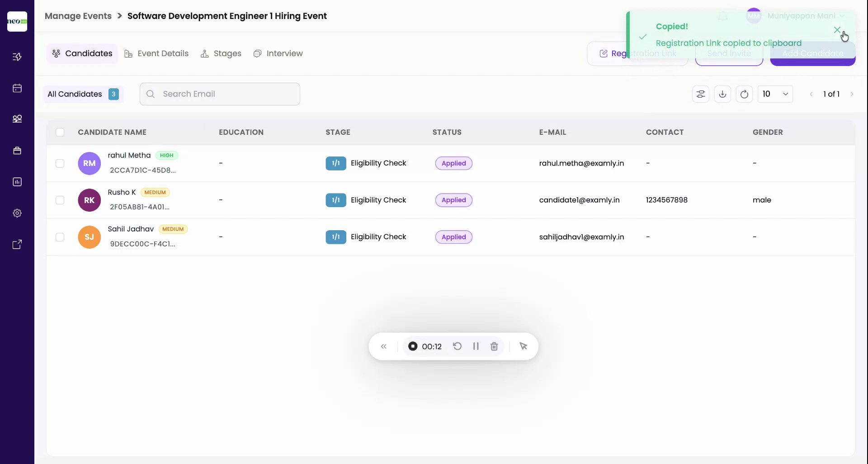Click the next page arrow beside 1 of 1
Screen dimensions: 868x464
click(x=853, y=94)
